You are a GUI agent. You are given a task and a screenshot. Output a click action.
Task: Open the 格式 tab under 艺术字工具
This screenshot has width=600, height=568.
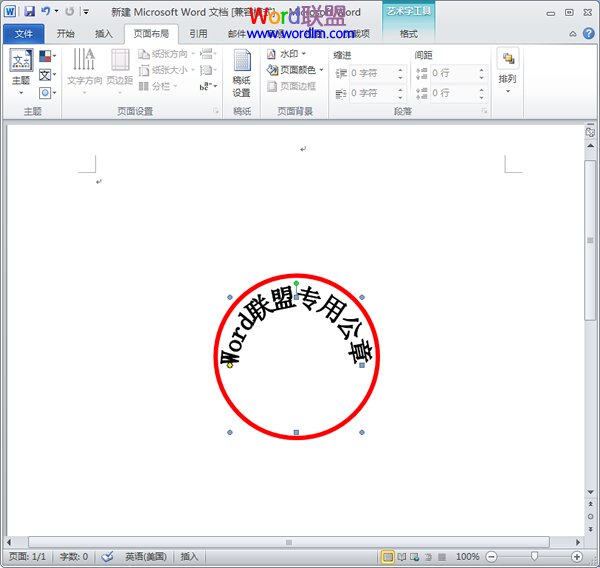pos(408,34)
